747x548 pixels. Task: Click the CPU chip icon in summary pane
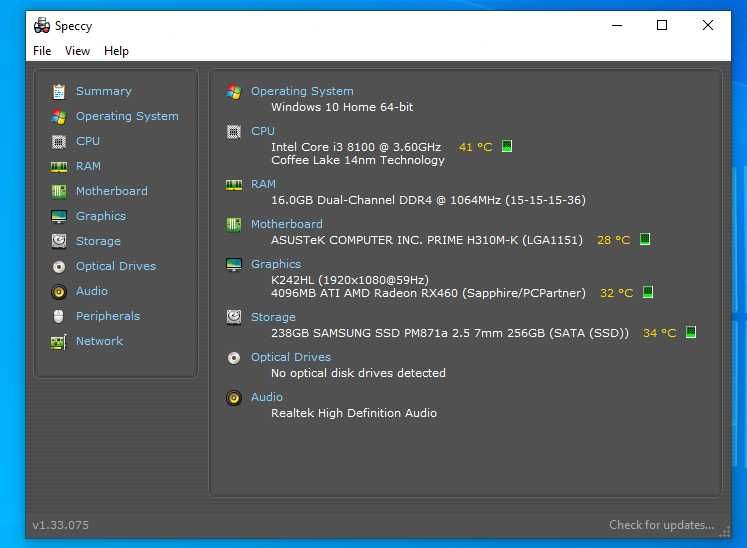point(233,132)
